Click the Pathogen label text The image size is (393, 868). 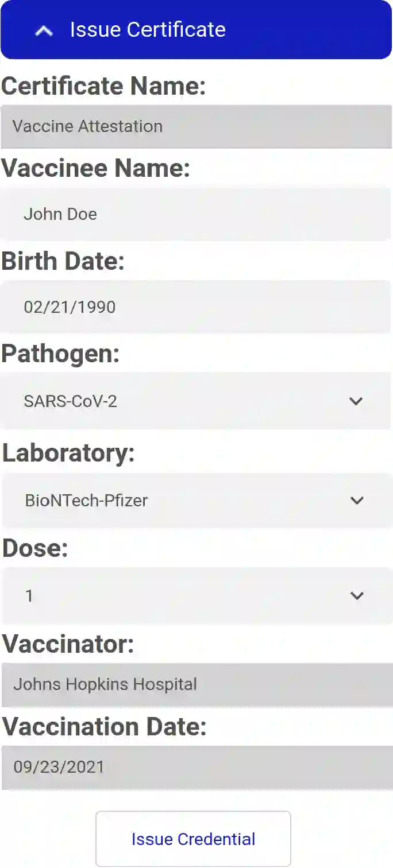pos(60,354)
